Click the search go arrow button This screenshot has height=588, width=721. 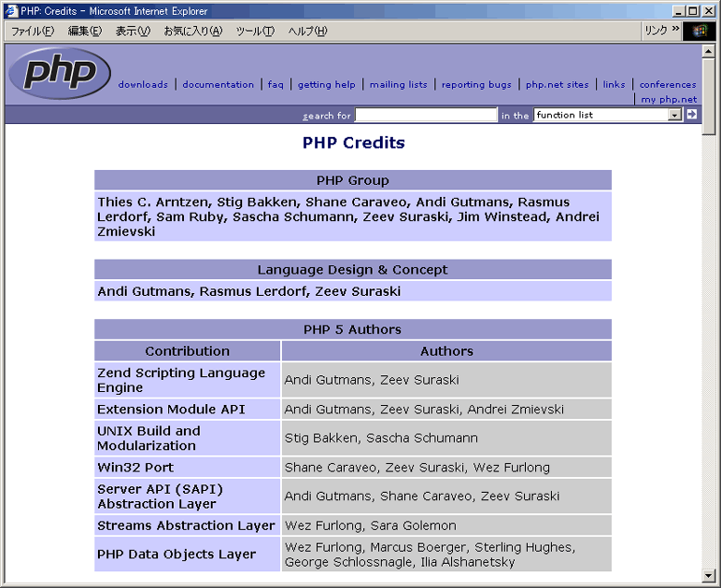click(x=691, y=114)
